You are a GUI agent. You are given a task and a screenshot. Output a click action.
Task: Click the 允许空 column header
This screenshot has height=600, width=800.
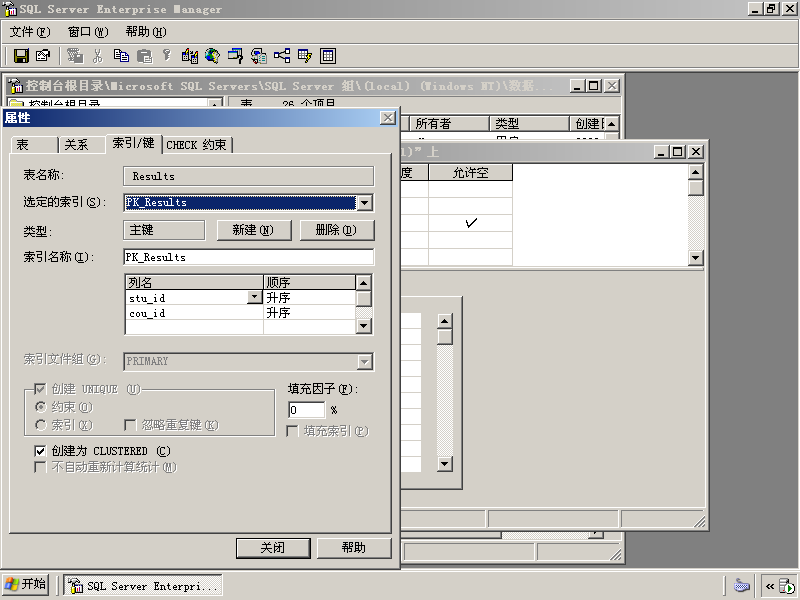pos(470,172)
